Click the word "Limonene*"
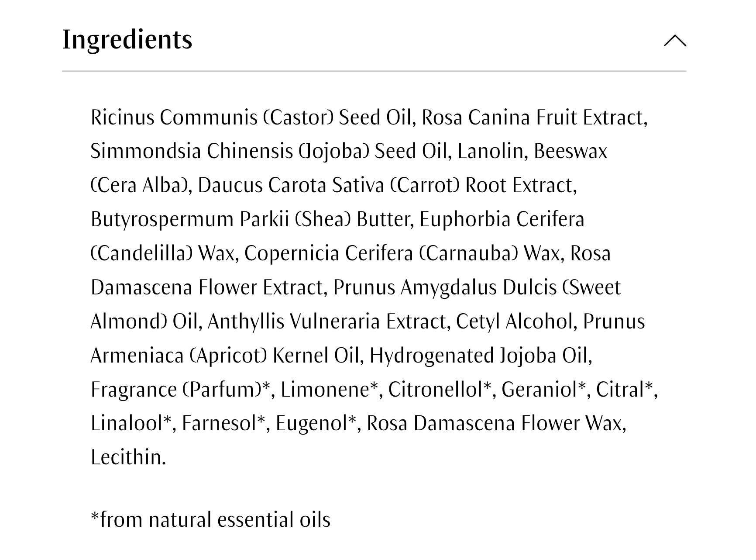 point(329,390)
